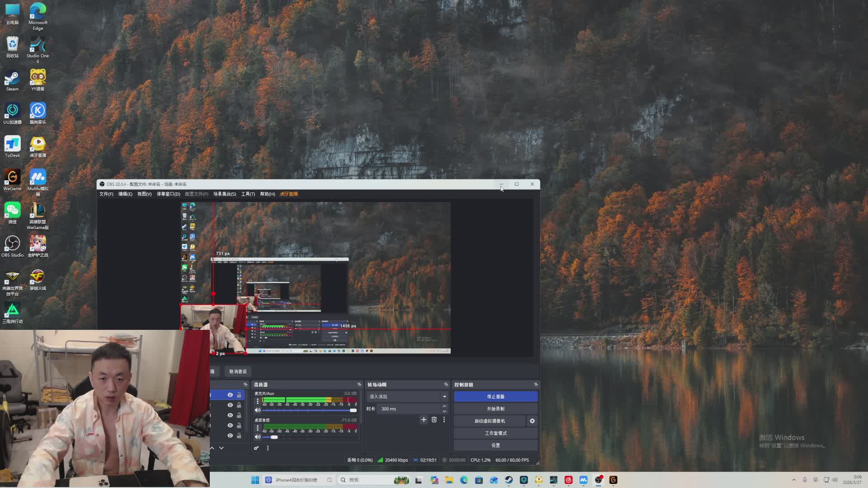The width and height of the screenshot is (868, 488).
Task: Click the delete transition trash icon
Action: click(434, 420)
